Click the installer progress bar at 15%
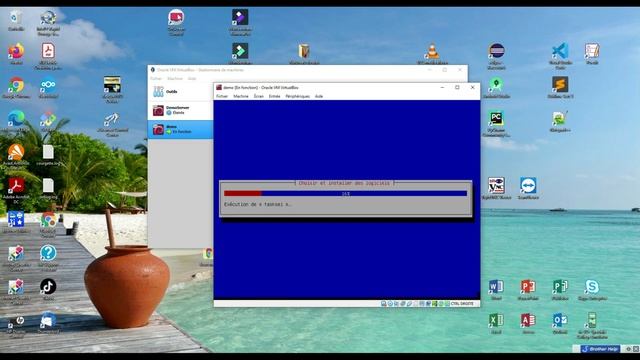 [345, 193]
